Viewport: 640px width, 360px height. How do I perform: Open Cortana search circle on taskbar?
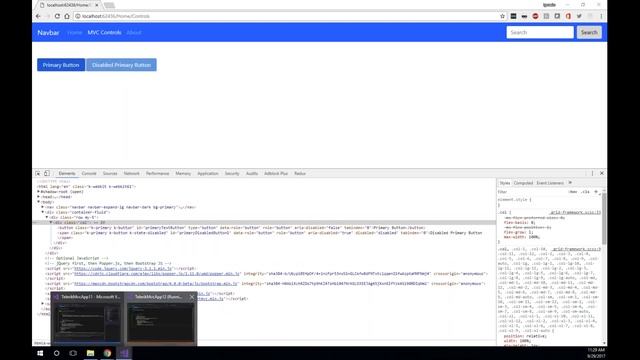(57, 353)
